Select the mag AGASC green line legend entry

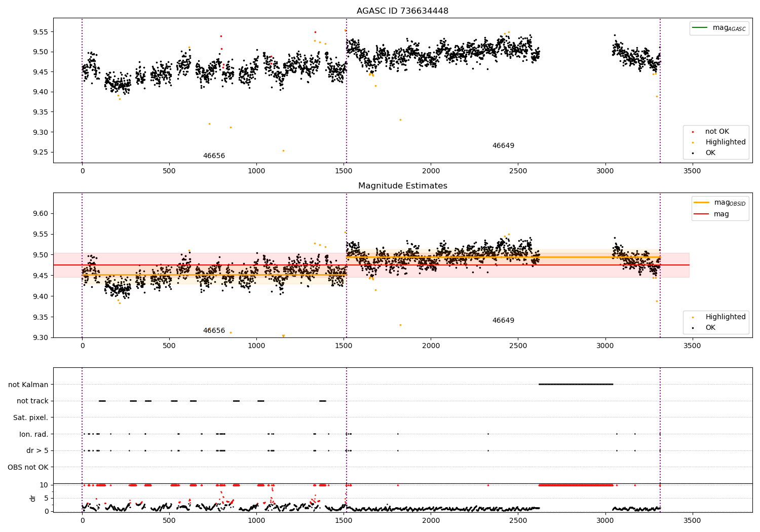click(719, 28)
